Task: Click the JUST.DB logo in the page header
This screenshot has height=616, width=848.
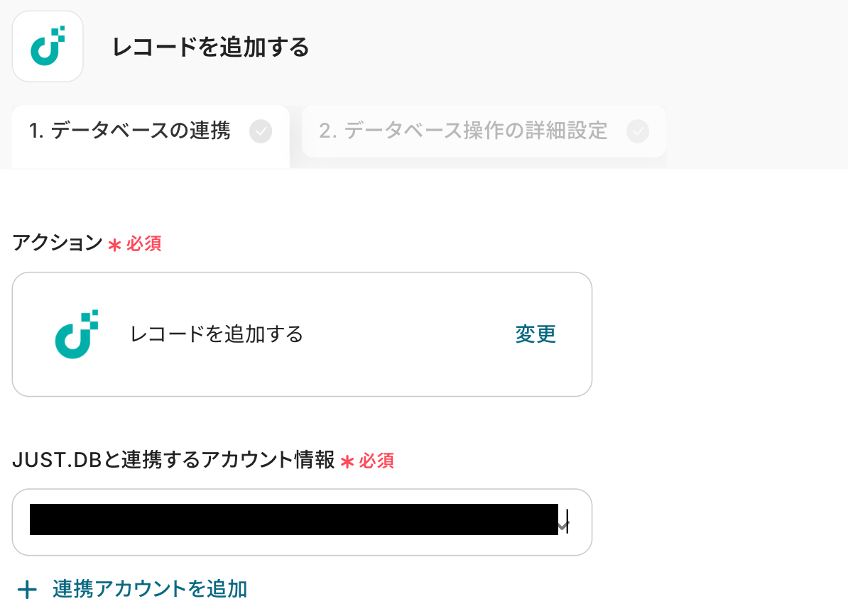Action: [48, 47]
